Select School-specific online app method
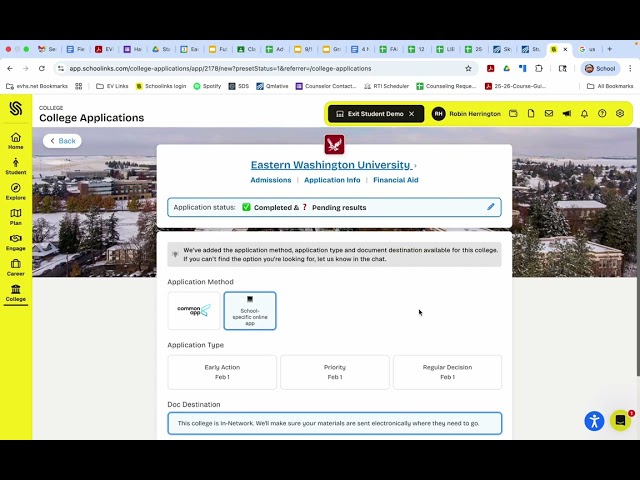640x480 pixels. tap(250, 311)
